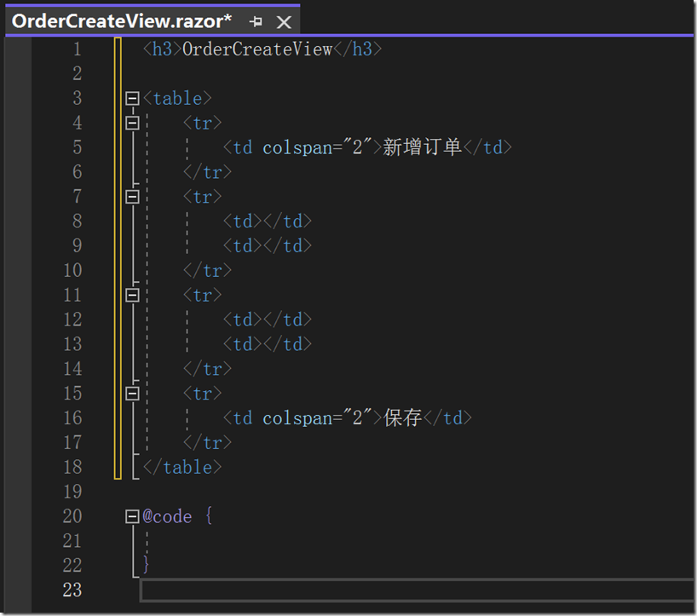Collapse the tr block at line 7
The image size is (697, 616).
132,197
